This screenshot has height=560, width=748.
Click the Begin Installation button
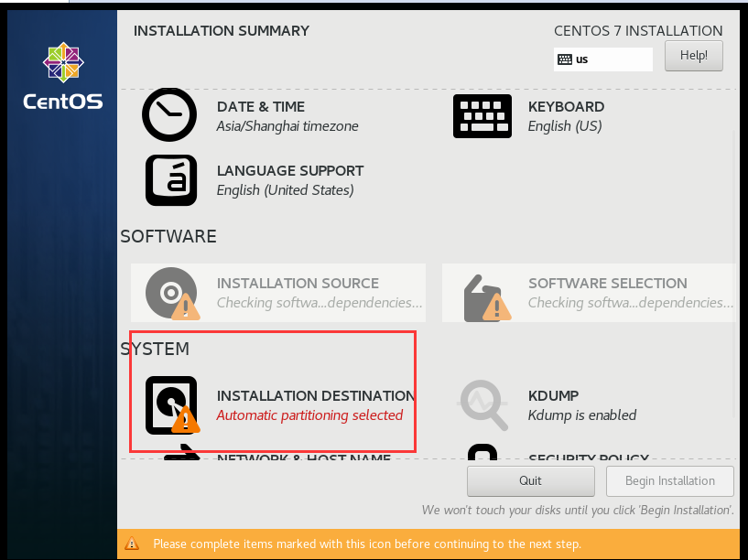coord(670,481)
